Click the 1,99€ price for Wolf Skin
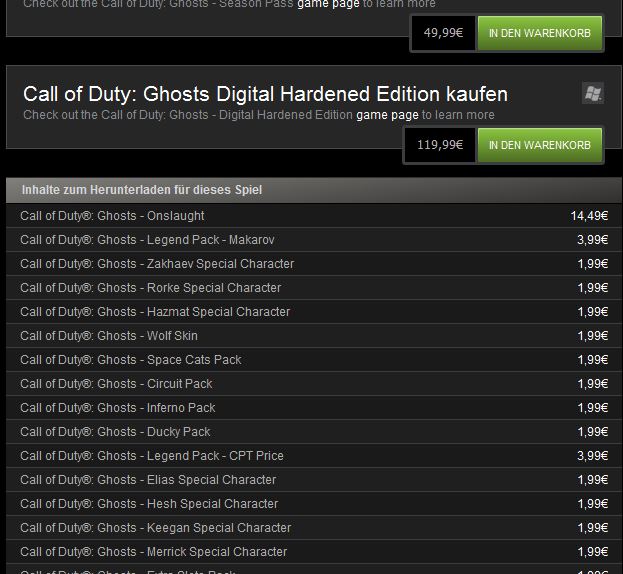This screenshot has width=623, height=574. [592, 336]
